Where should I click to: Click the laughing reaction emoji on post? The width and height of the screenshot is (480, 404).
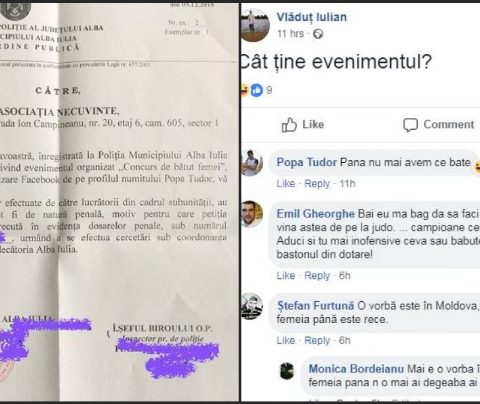pyautogui.click(x=245, y=90)
